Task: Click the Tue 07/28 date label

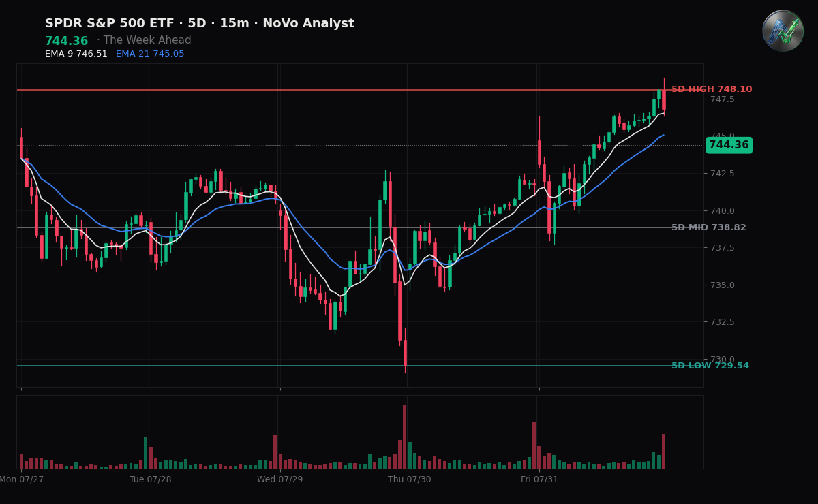Action: [151, 479]
